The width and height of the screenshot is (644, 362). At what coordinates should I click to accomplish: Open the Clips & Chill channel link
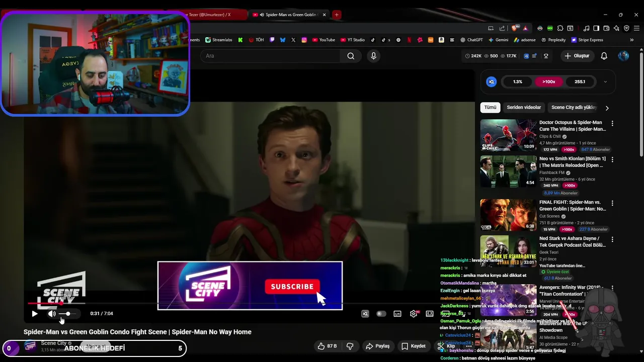(x=550, y=136)
